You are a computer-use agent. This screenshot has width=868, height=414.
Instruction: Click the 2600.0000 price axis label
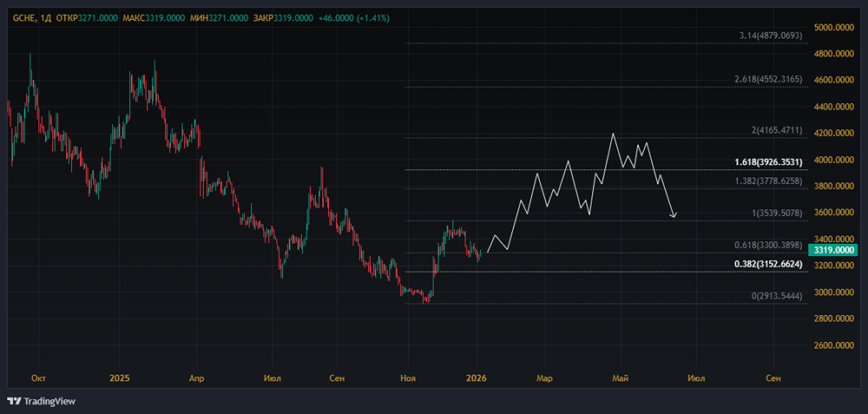click(833, 345)
